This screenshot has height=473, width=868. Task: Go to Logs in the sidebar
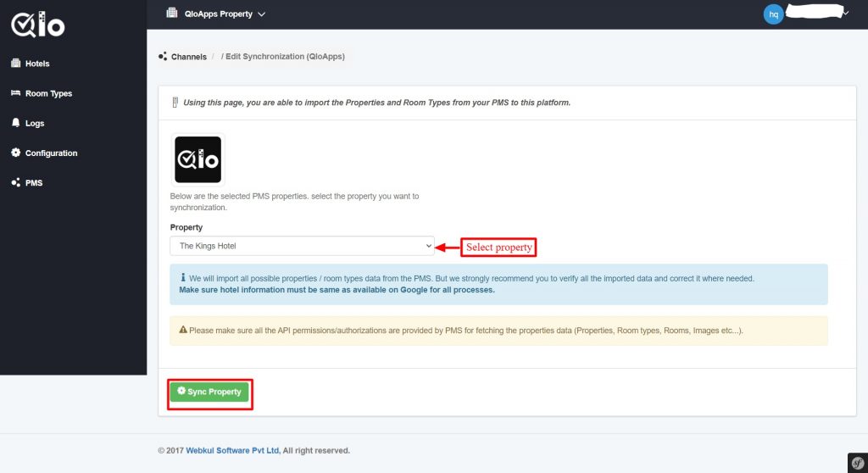(34, 124)
